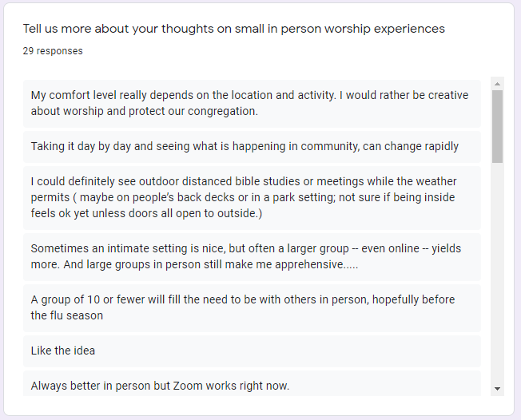The image size is (521, 420).
Task: Click the empty scrollbar track below the thumb
Action: click(497, 272)
